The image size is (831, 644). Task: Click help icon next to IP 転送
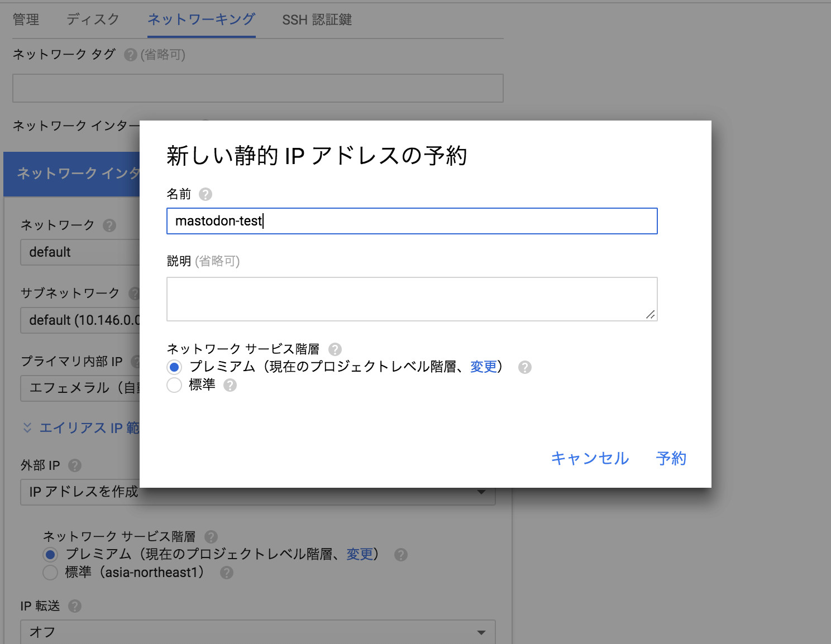pyautogui.click(x=75, y=606)
